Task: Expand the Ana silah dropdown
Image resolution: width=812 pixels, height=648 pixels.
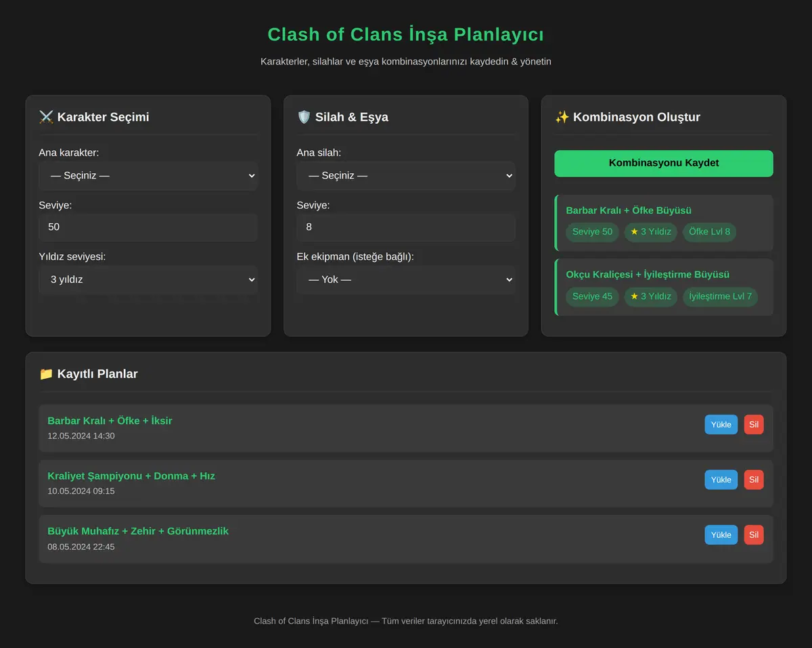Action: pos(406,176)
